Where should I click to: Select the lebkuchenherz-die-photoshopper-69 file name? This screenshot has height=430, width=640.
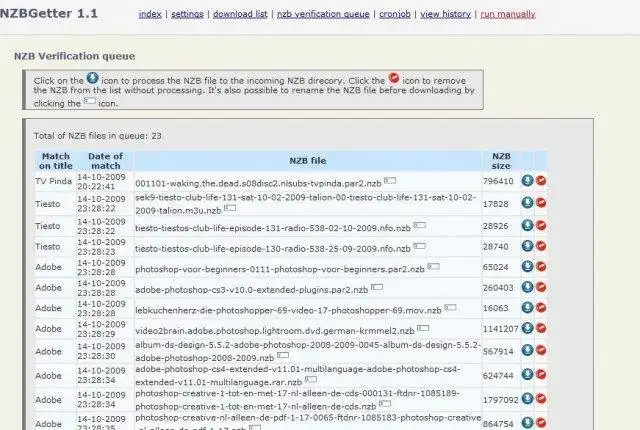coord(288,310)
